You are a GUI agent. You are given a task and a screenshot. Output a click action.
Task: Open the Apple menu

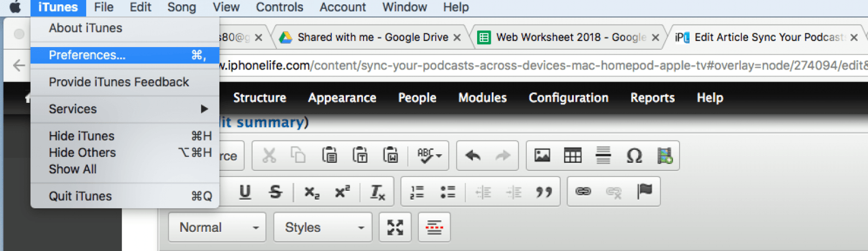click(x=15, y=7)
